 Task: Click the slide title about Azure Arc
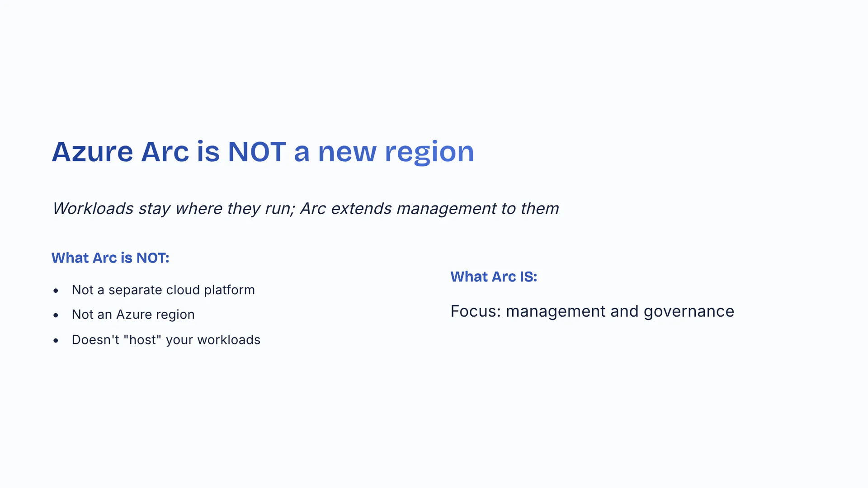263,152
